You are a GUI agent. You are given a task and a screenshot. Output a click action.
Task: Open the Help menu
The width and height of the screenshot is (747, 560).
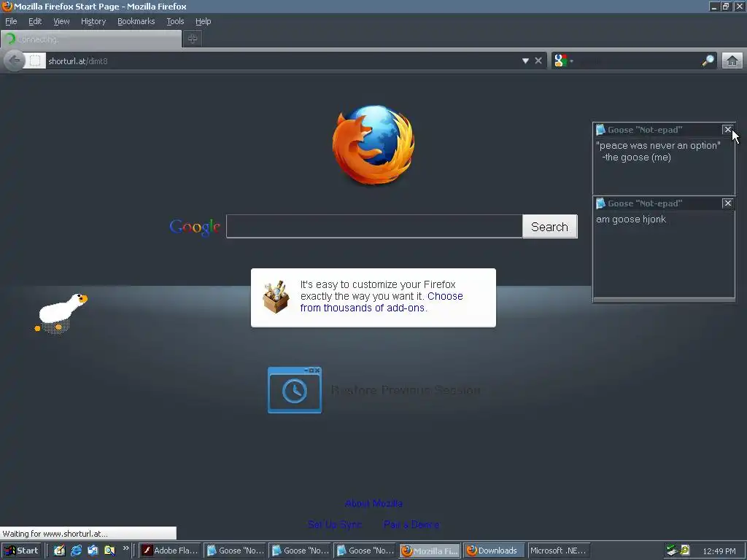pos(203,21)
